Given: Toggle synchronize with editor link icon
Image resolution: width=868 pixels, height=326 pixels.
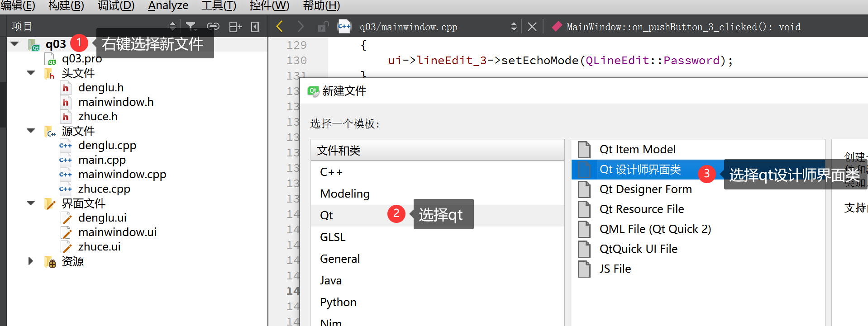Looking at the screenshot, I should click(213, 27).
